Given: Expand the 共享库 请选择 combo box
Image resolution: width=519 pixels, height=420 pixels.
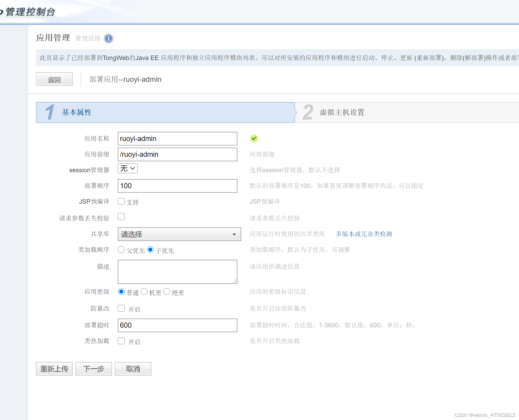Looking at the screenshot, I should tap(179, 234).
